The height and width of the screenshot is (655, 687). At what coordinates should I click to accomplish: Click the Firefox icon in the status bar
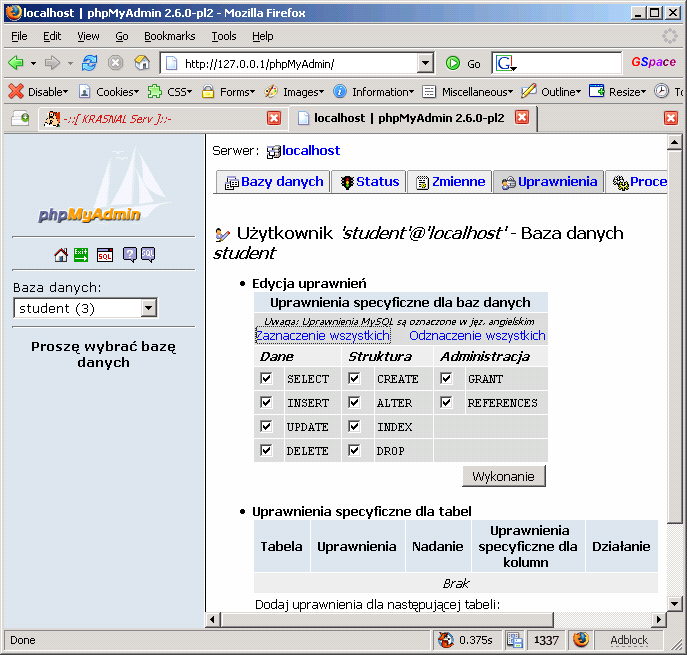(x=581, y=640)
